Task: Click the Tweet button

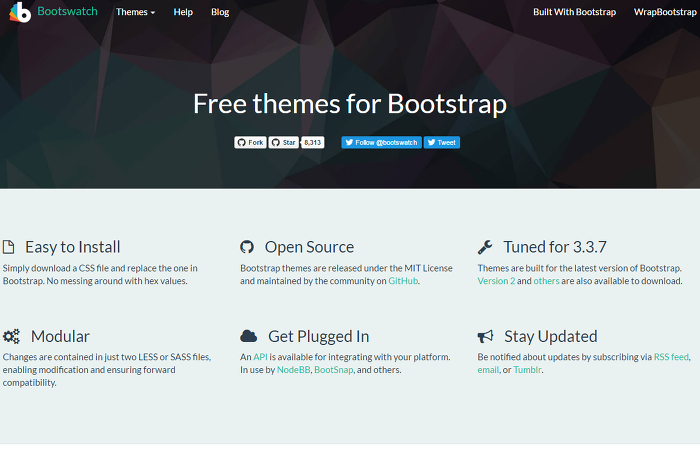Action: tap(442, 142)
